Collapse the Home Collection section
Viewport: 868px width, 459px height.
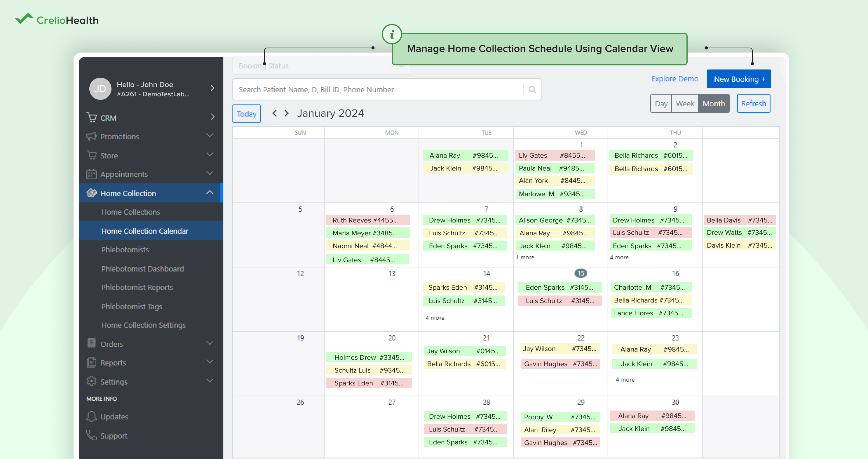point(210,192)
